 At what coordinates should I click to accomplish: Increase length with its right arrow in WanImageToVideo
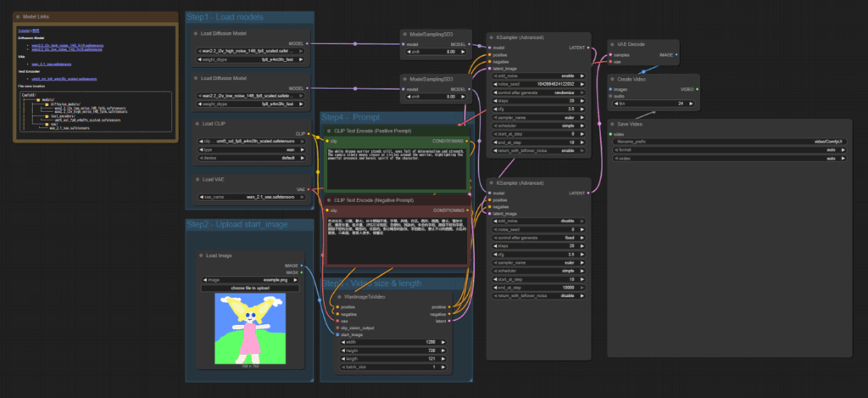(442, 359)
